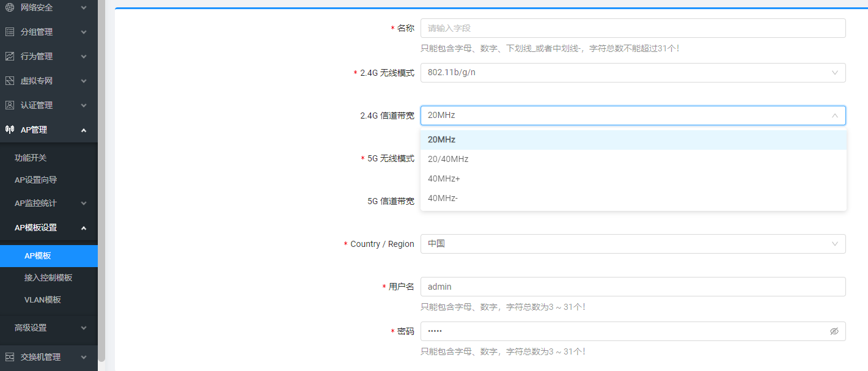Open the Country / Region dropdown
Viewport: 868px width, 371px height.
click(633, 244)
